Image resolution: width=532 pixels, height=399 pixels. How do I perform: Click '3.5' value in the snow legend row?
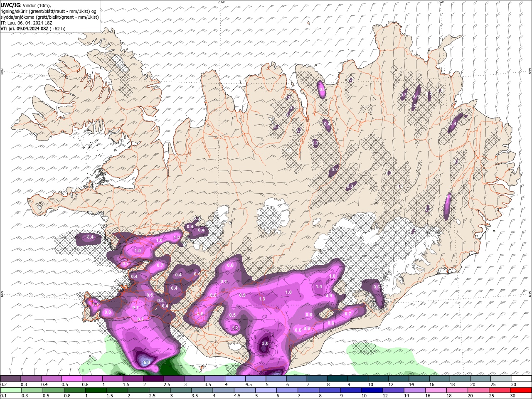click(x=208, y=384)
